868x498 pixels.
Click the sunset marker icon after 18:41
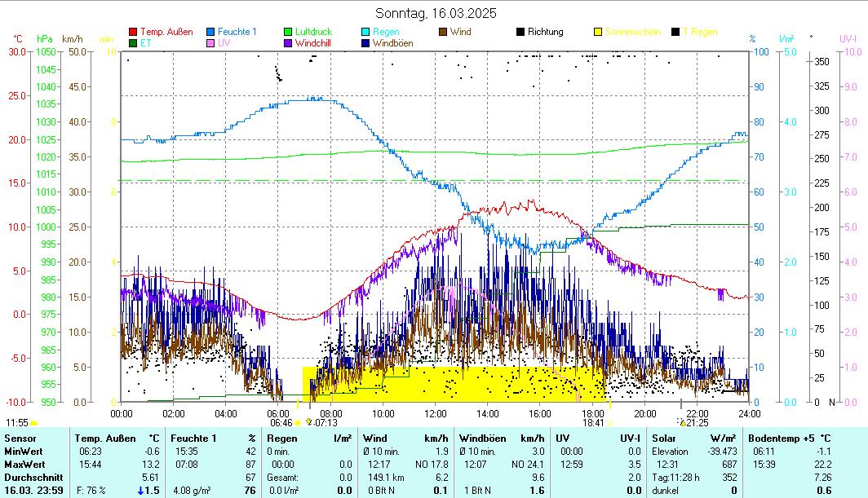(x=610, y=423)
